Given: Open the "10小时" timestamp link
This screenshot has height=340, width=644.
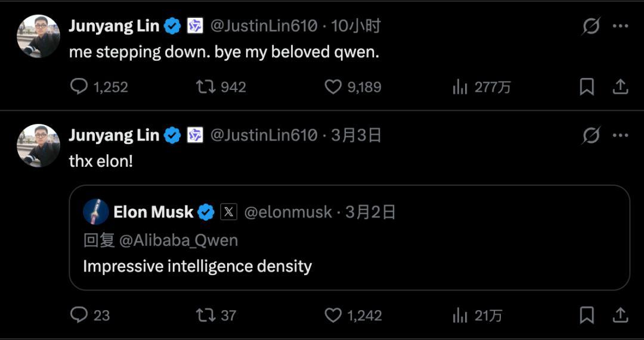Looking at the screenshot, I should 356,26.
